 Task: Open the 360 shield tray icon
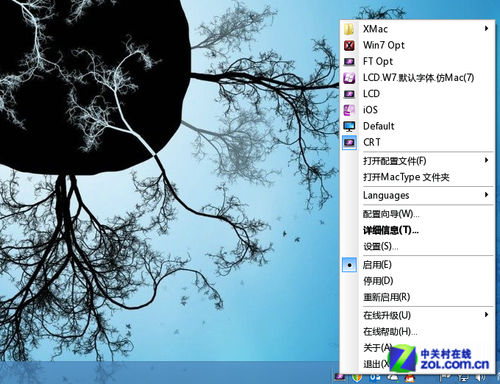pyautogui.click(x=357, y=378)
